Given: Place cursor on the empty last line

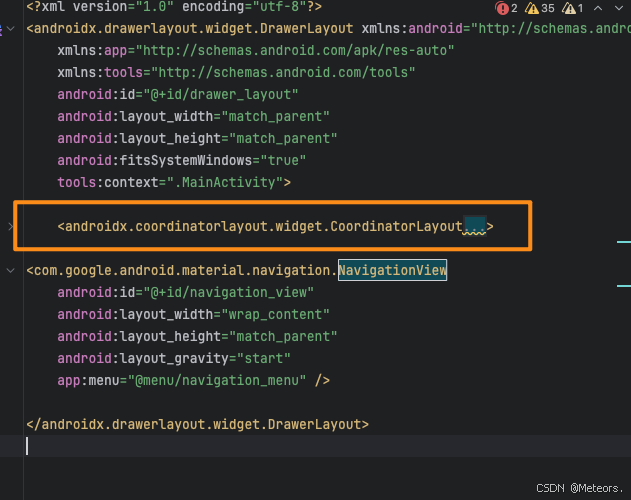Looking at the screenshot, I should [x=316, y=446].
